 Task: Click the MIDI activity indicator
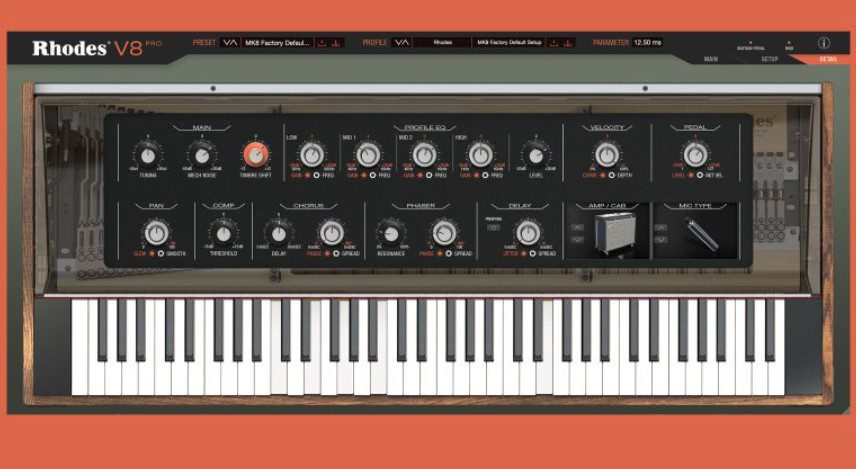click(x=789, y=45)
